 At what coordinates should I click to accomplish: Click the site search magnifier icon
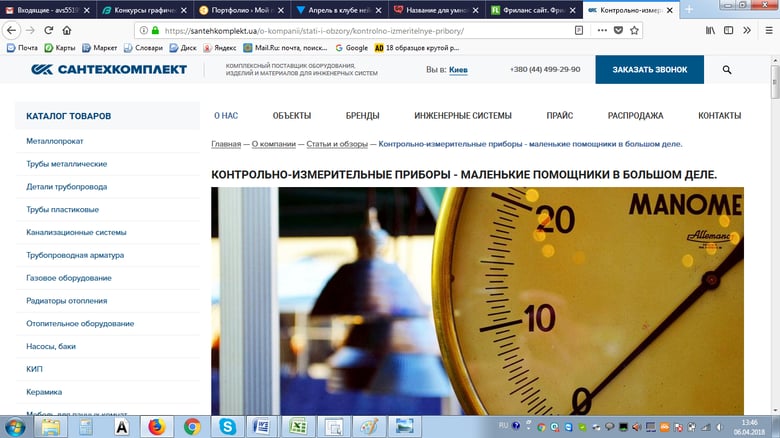click(727, 70)
